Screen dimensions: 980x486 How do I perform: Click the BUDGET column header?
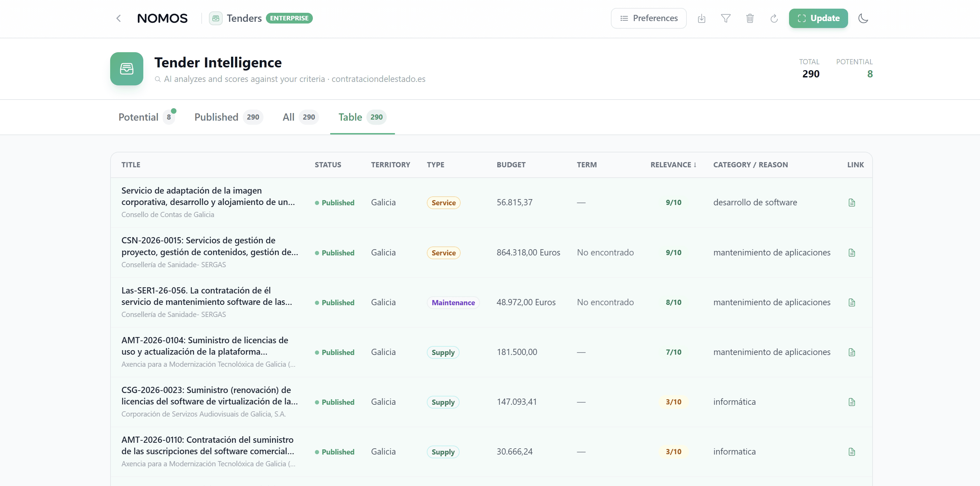click(x=511, y=165)
